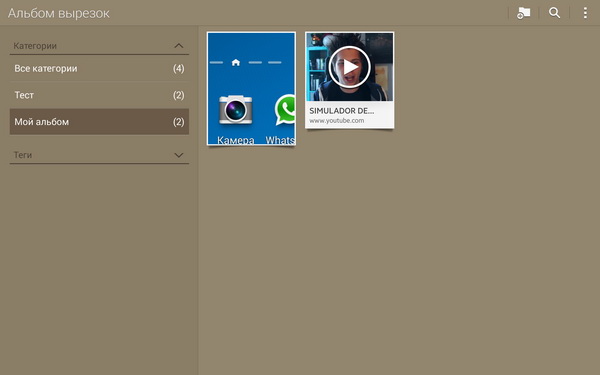
Task: Expand the Теги section chevron
Action: click(x=179, y=155)
